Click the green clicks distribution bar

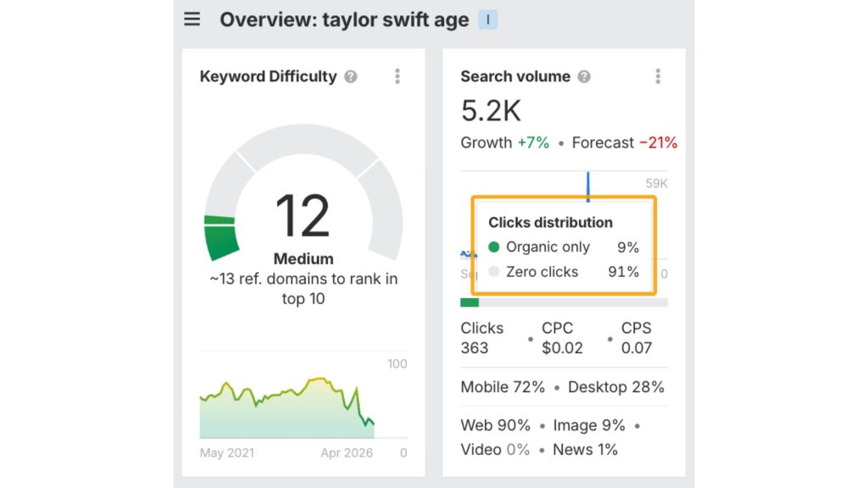tap(470, 302)
